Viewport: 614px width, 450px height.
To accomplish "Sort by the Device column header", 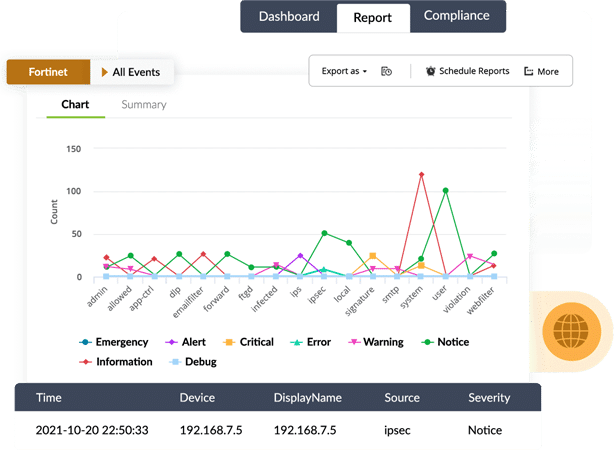I will 197,398.
